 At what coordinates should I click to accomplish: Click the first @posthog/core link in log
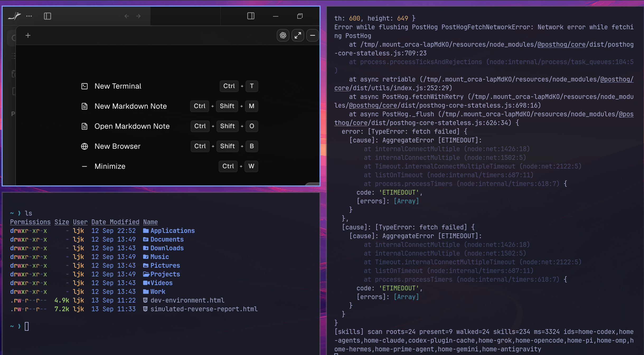click(561, 44)
